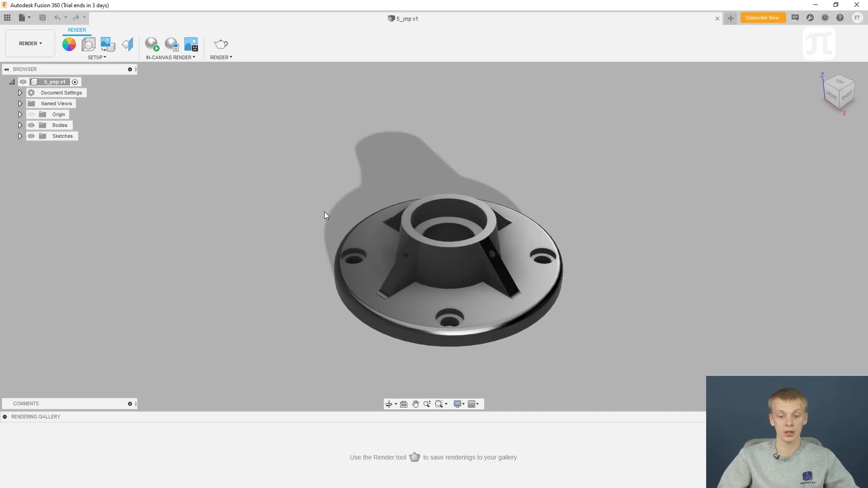
Task: Start In-Canvas Render with play sphere
Action: point(152,44)
